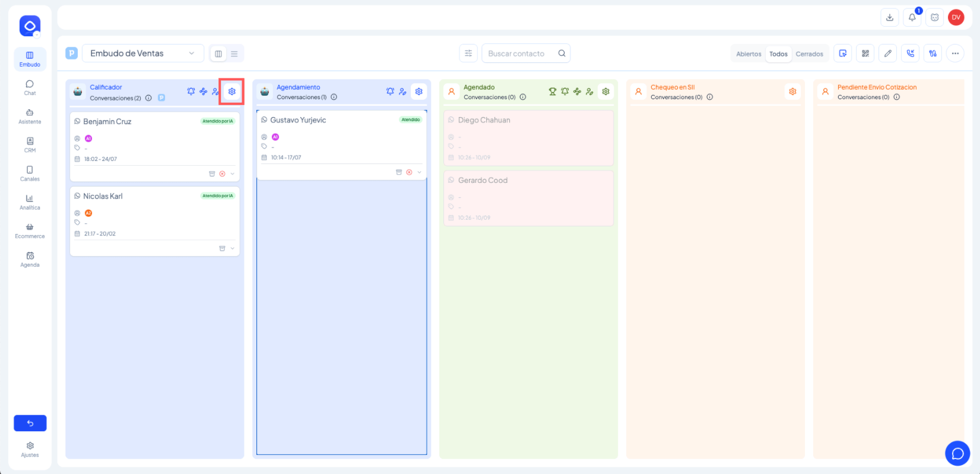Click the download icon in top bar

(890, 17)
